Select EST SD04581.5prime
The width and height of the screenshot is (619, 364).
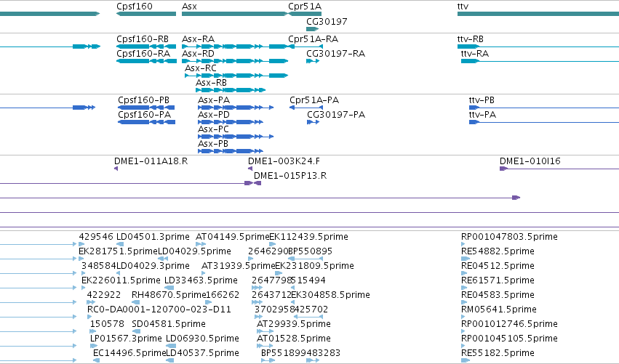[x=169, y=324]
